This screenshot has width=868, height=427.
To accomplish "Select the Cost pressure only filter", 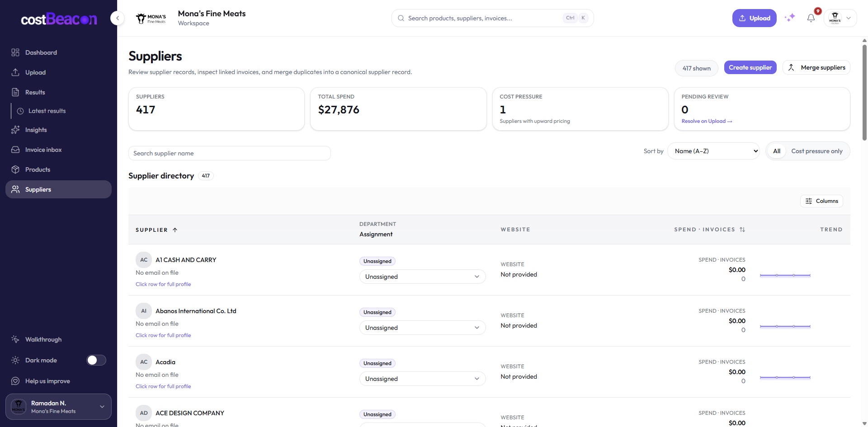I will click(817, 151).
